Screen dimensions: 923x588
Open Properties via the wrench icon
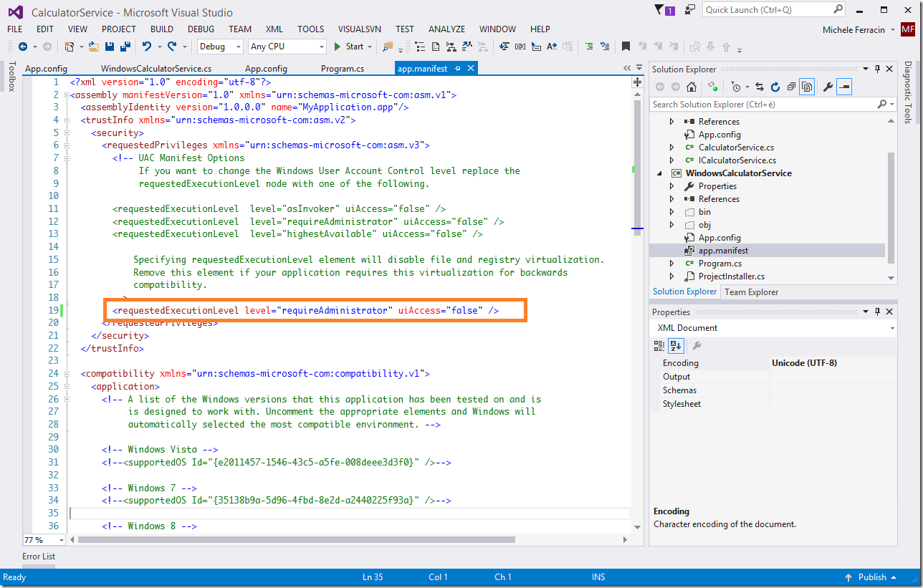(828, 87)
